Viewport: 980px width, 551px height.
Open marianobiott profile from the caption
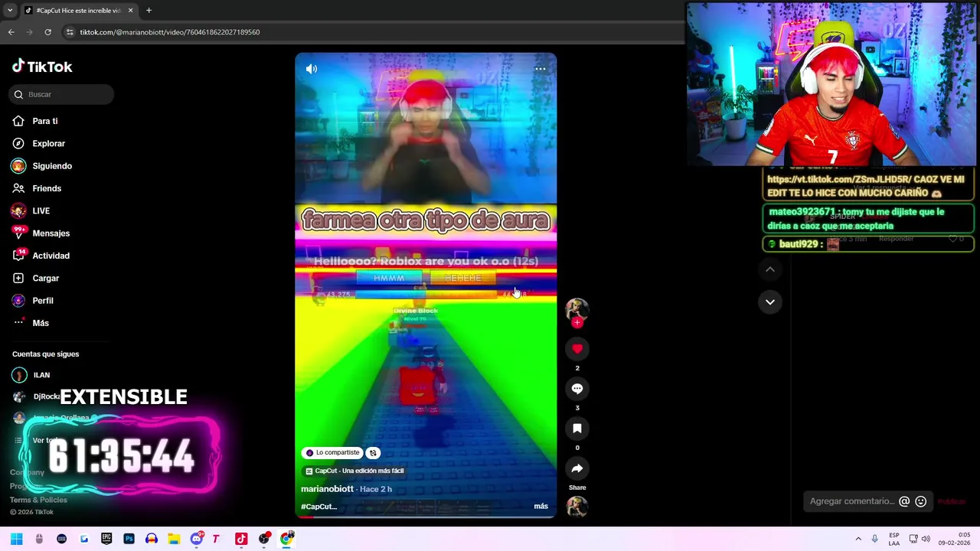327,489
